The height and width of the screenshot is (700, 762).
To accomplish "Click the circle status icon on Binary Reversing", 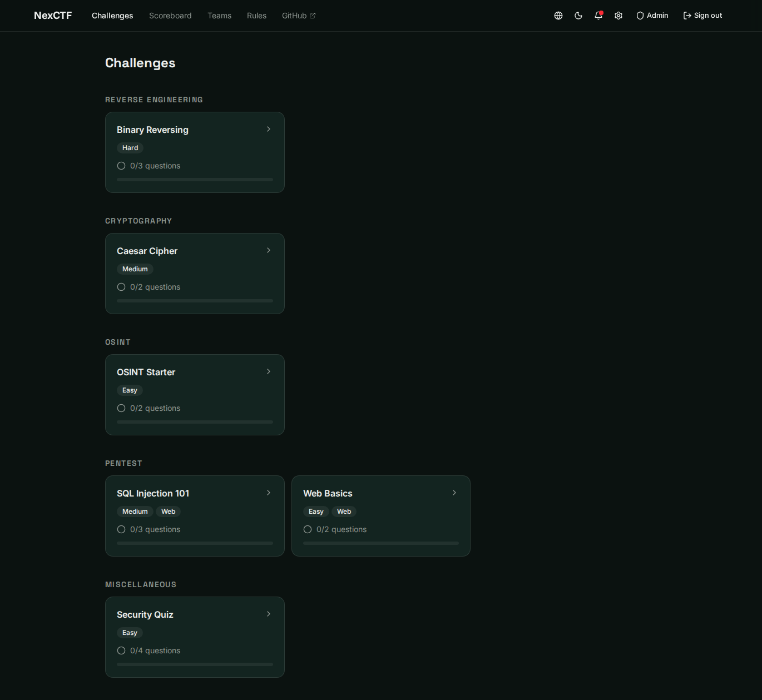I will pyautogui.click(x=121, y=166).
